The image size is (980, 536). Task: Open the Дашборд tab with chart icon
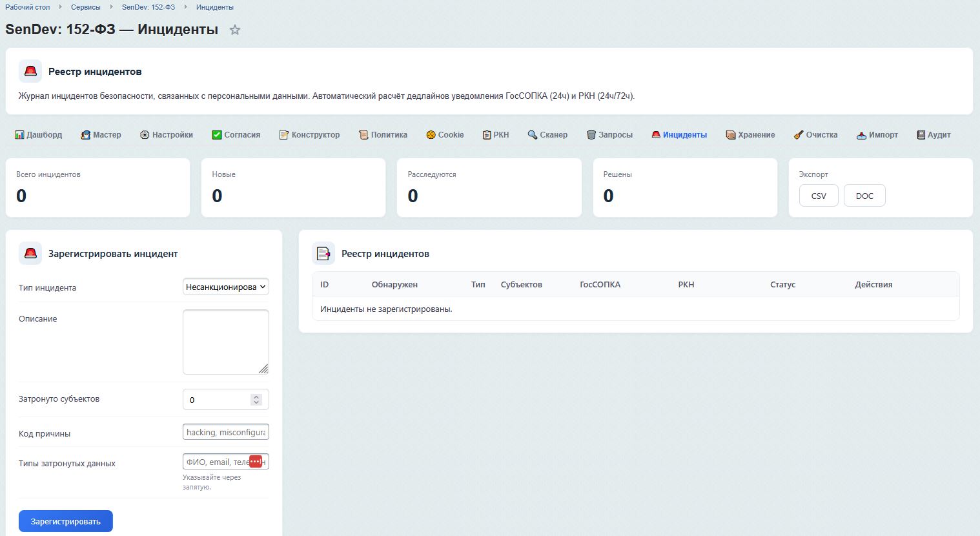pyautogui.click(x=19, y=135)
